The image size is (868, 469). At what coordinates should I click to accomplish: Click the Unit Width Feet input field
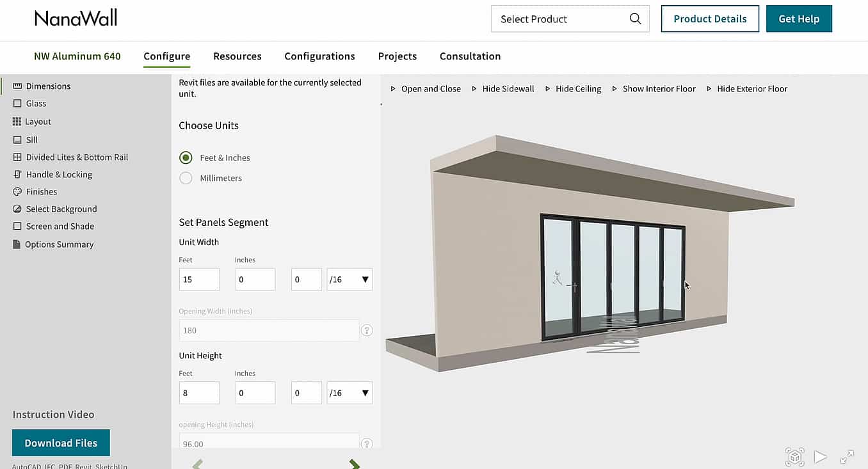pyautogui.click(x=199, y=280)
